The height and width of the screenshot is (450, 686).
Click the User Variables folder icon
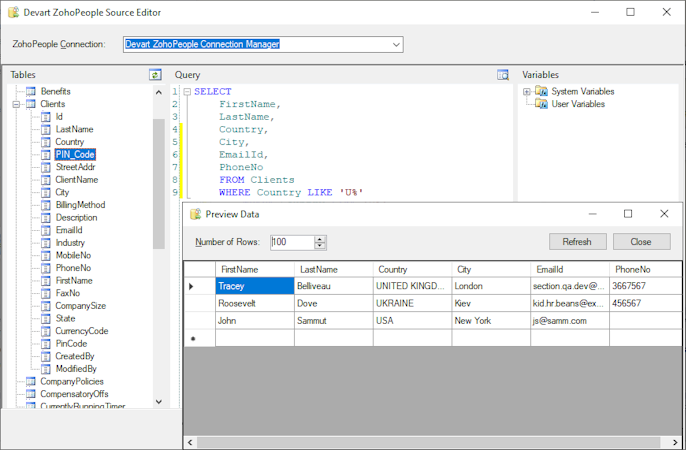(x=541, y=104)
